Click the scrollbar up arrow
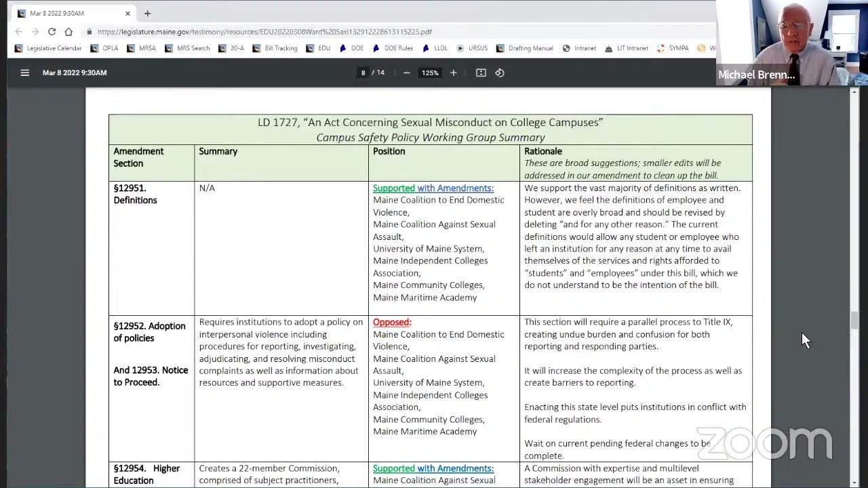This screenshot has width=868, height=488. (x=854, y=91)
